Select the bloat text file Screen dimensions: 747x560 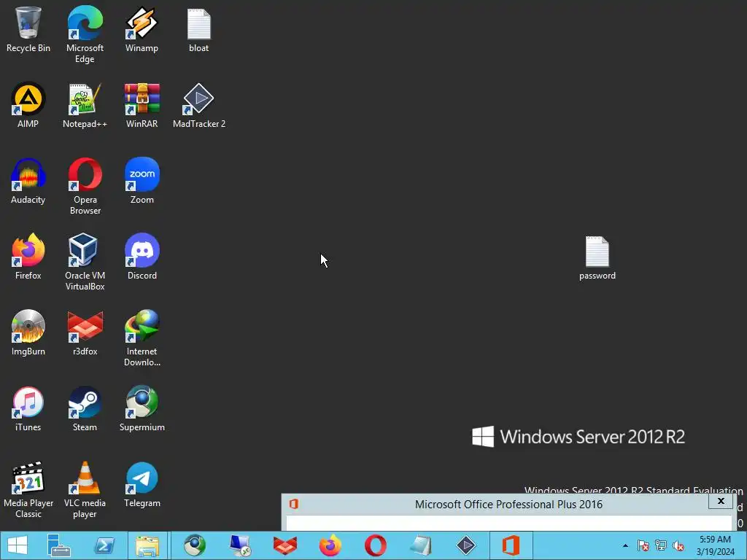coord(198,29)
